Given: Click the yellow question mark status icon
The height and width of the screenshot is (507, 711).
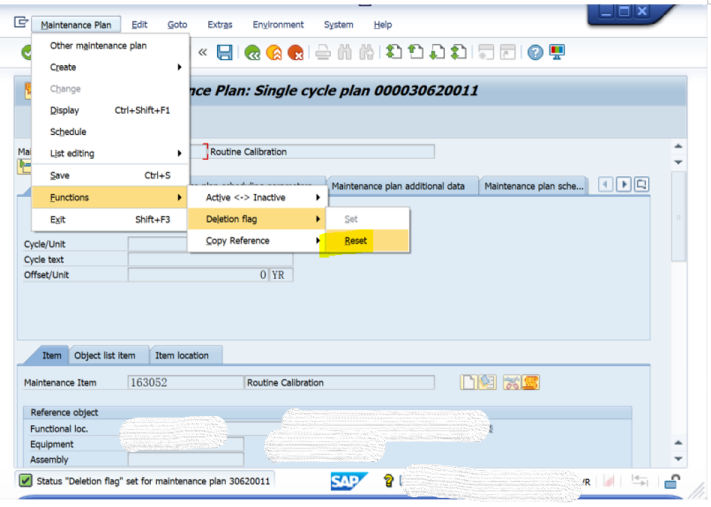Looking at the screenshot, I should [x=388, y=481].
